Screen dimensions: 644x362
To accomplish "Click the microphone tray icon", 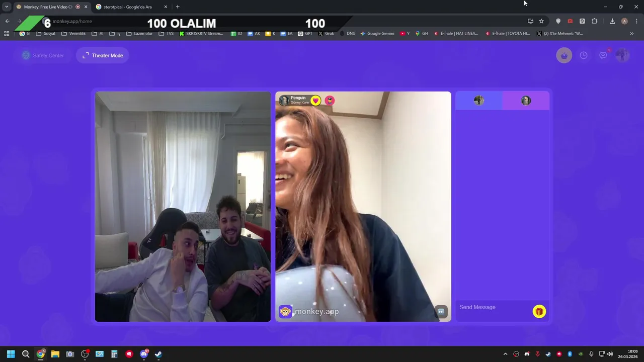I will (x=591, y=354).
